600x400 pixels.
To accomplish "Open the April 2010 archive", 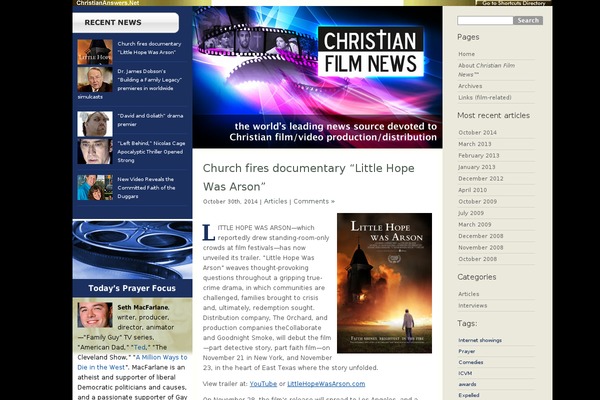I will pos(473,190).
